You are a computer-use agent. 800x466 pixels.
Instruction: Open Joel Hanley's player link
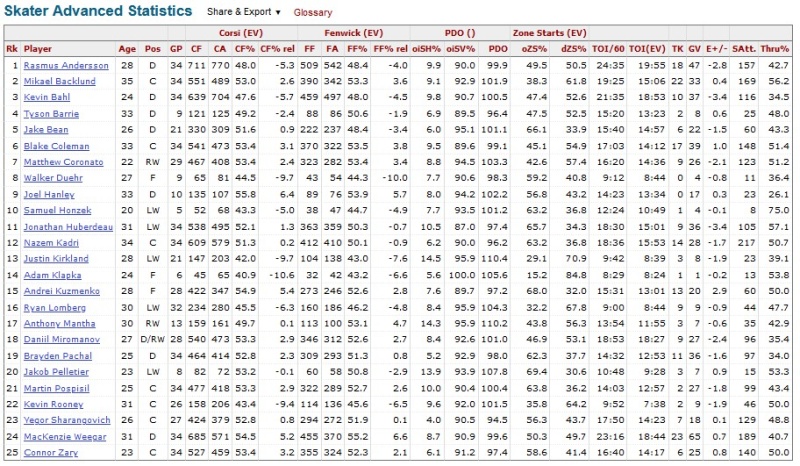tap(49, 194)
